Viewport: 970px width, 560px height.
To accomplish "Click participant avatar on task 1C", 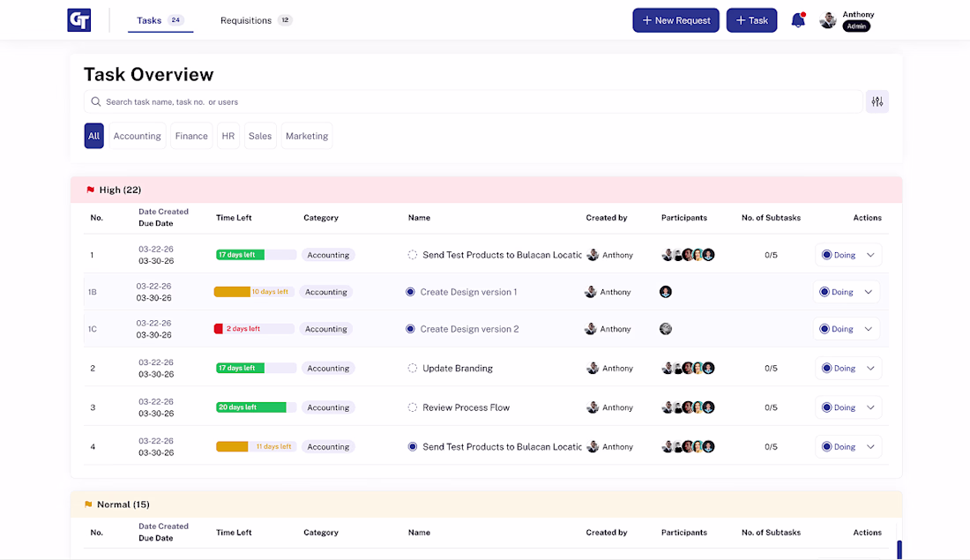I will coord(666,329).
